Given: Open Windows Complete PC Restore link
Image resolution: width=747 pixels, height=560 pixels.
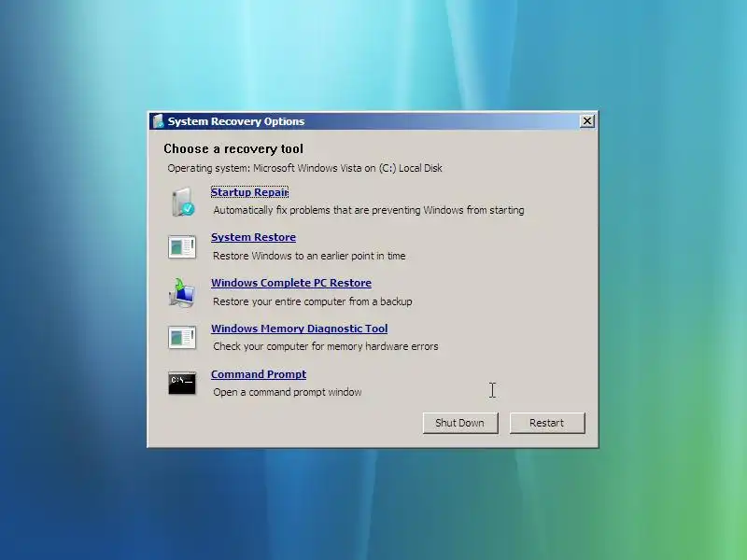Looking at the screenshot, I should [x=291, y=283].
